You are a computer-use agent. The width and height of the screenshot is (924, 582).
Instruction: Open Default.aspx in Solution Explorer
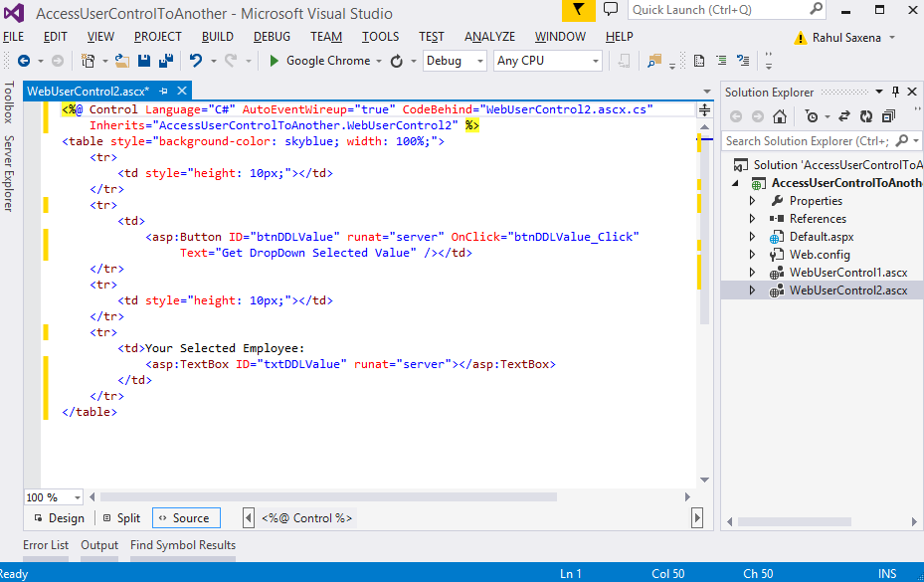(x=821, y=237)
